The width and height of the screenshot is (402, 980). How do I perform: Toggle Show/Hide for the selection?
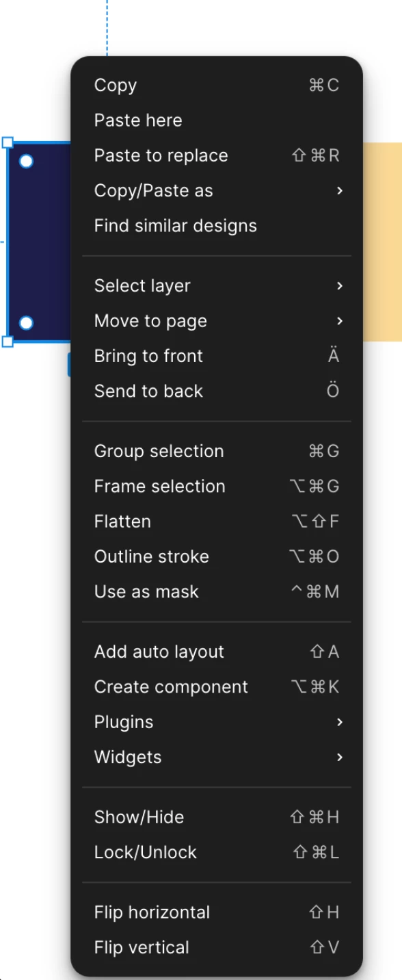217,817
